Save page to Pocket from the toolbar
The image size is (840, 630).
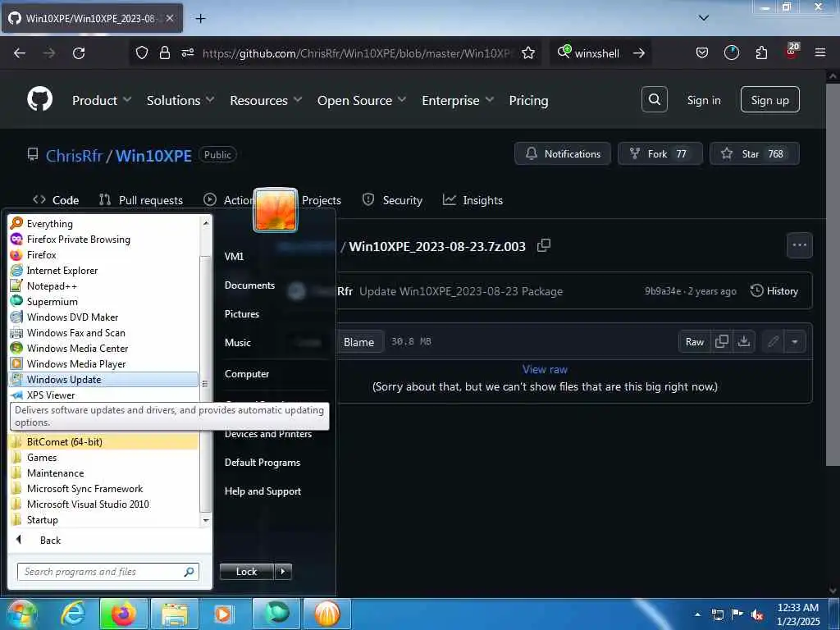[x=702, y=52]
